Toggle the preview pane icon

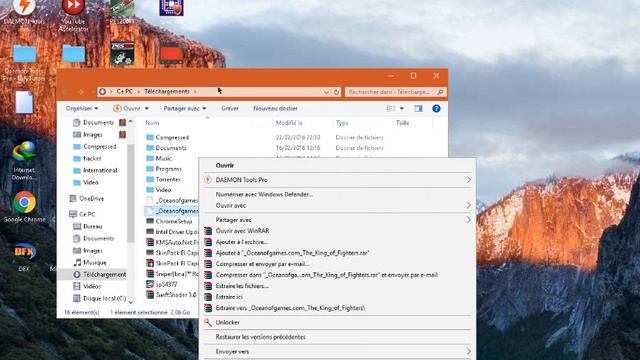click(x=418, y=109)
